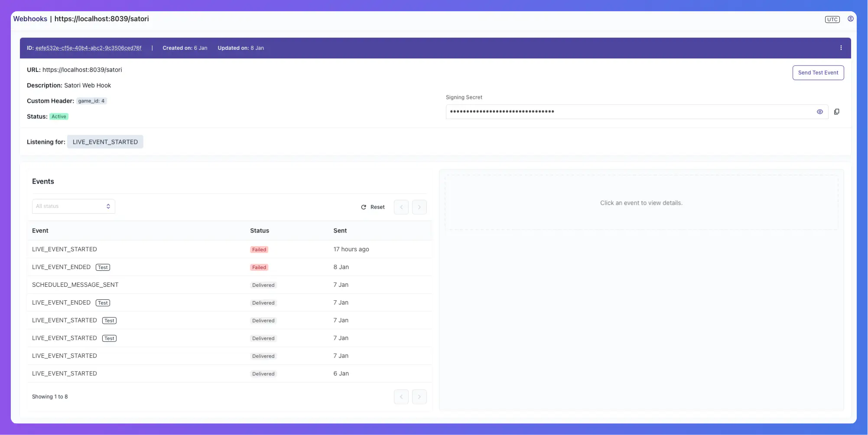Viewport: 868px width, 435px height.
Task: Click the Sent column header
Action: pyautogui.click(x=340, y=231)
